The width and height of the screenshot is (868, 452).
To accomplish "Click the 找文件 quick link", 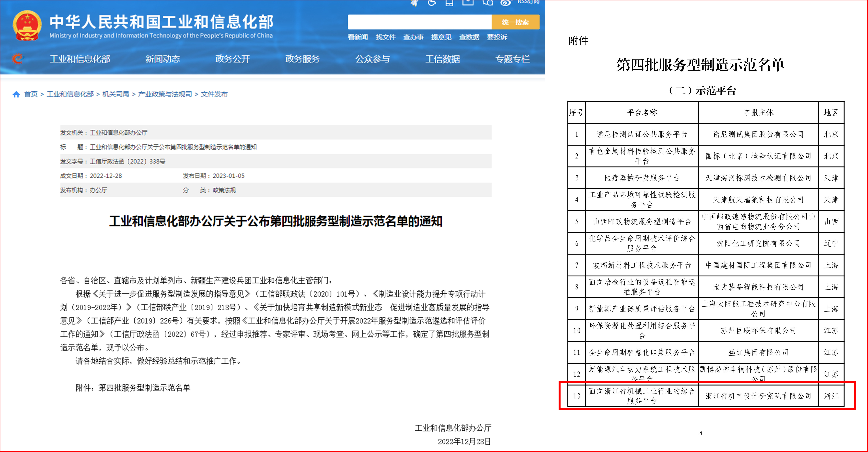I will [386, 37].
